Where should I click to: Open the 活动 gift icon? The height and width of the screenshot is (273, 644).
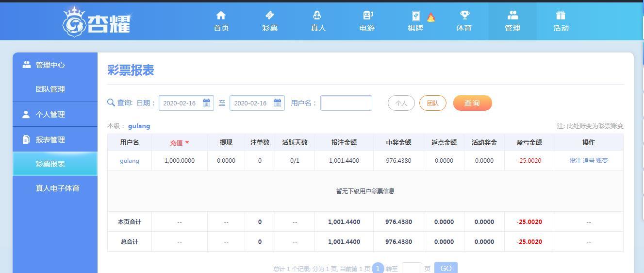[x=561, y=16]
